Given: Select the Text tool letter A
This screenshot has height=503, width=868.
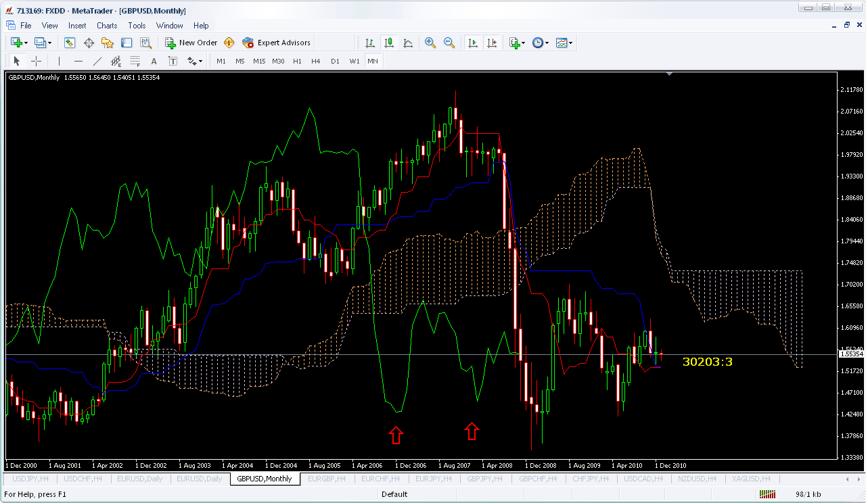Looking at the screenshot, I should pos(154,61).
